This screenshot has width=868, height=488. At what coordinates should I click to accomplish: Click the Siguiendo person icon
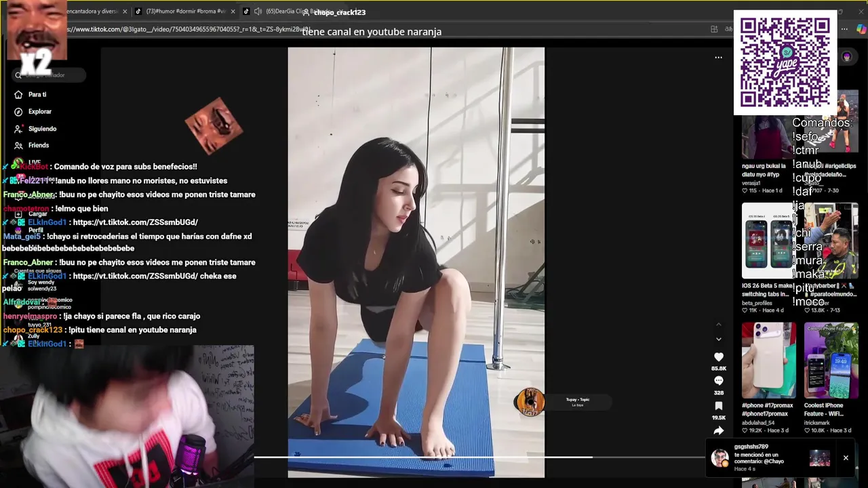(18, 129)
